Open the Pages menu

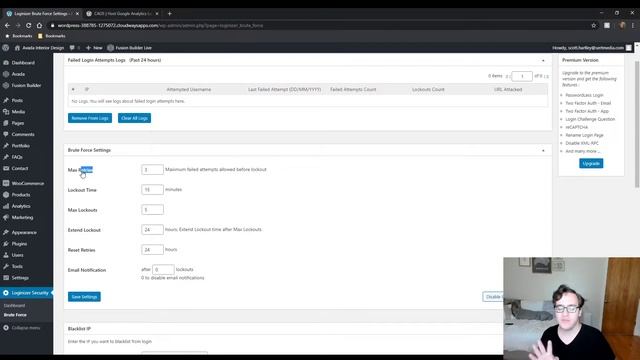[18, 123]
